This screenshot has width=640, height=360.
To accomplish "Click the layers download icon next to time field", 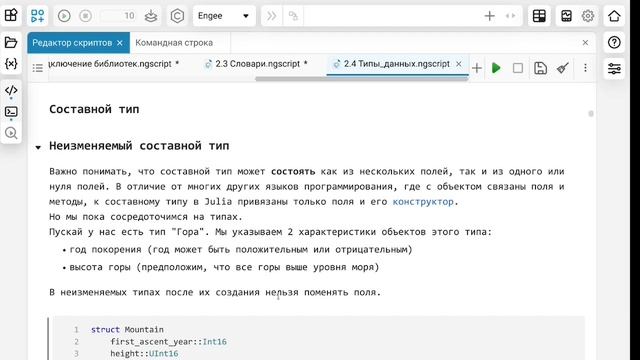I will 151,16.
